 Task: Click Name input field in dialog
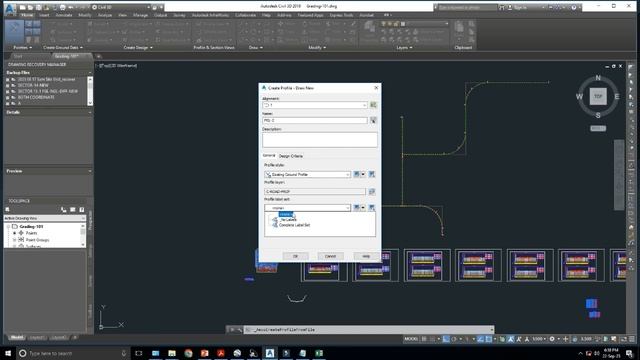(315, 120)
